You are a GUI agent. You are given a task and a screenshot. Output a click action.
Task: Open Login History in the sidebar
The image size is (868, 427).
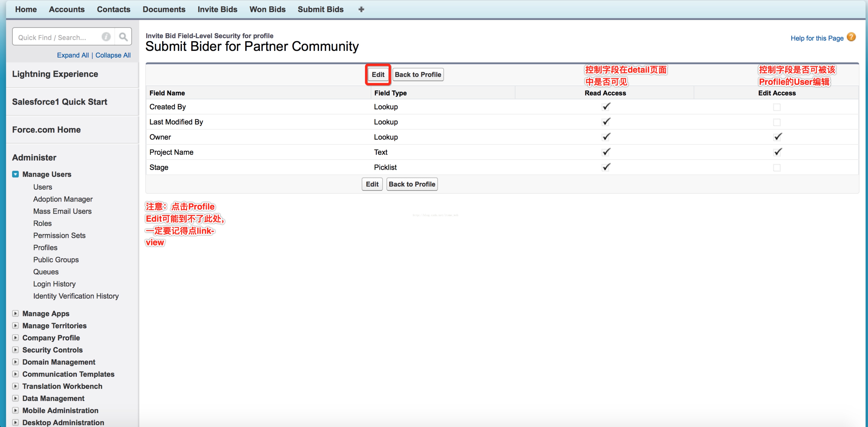pos(54,284)
